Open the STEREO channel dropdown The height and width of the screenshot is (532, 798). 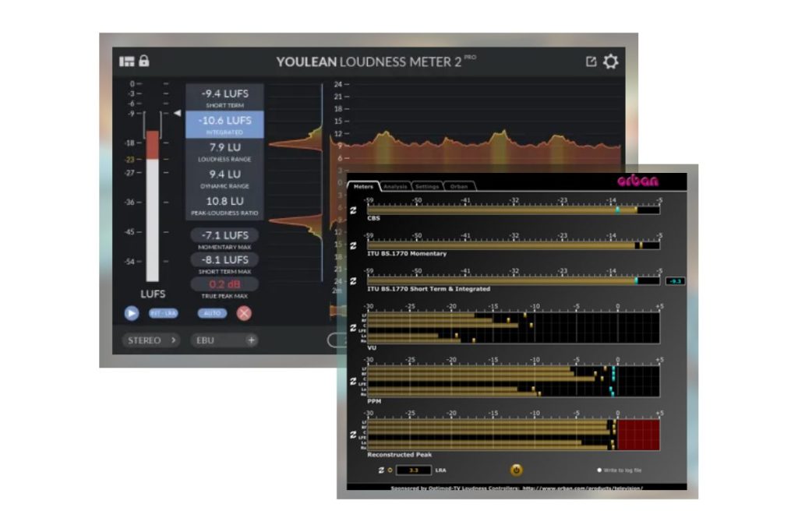click(x=151, y=340)
